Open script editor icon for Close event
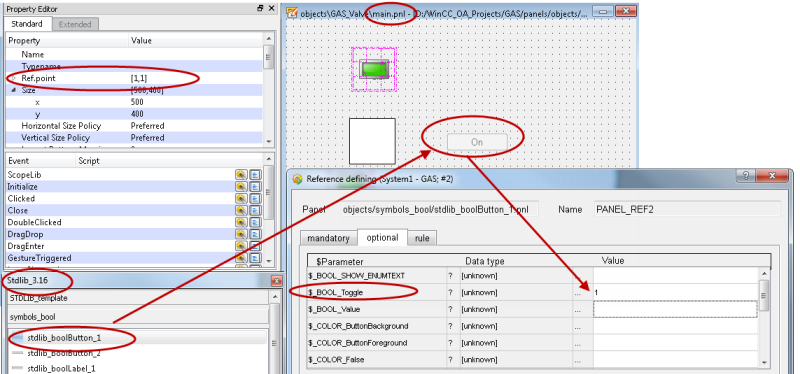The width and height of the screenshot is (800, 374). tap(255, 210)
